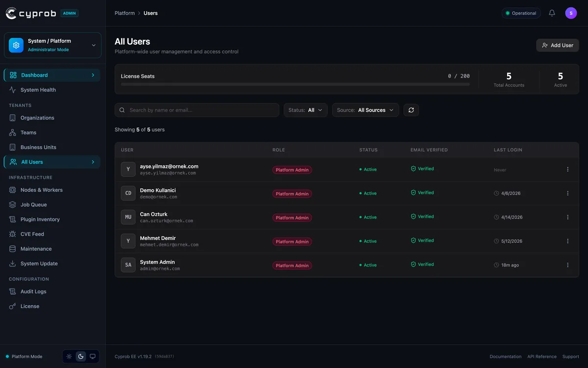
Task: Open the All Sources dropdown
Action: (x=366, y=110)
